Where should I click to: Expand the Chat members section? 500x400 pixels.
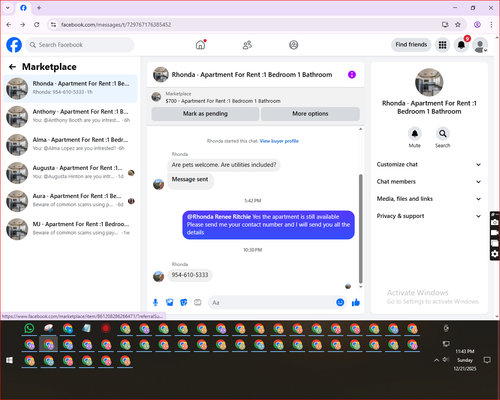pos(429,182)
